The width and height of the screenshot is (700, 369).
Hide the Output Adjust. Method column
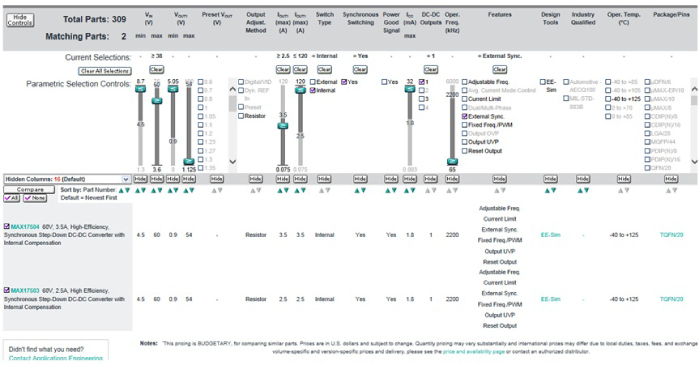click(x=255, y=179)
